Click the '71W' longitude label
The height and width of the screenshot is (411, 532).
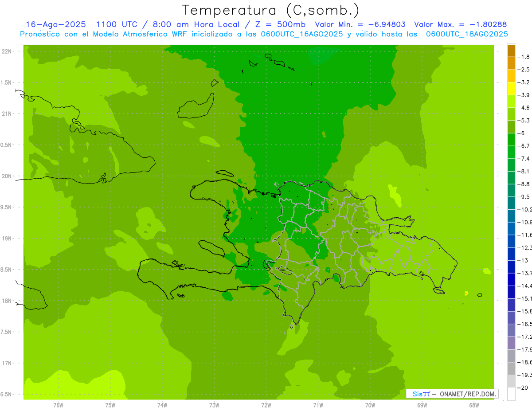(318, 405)
